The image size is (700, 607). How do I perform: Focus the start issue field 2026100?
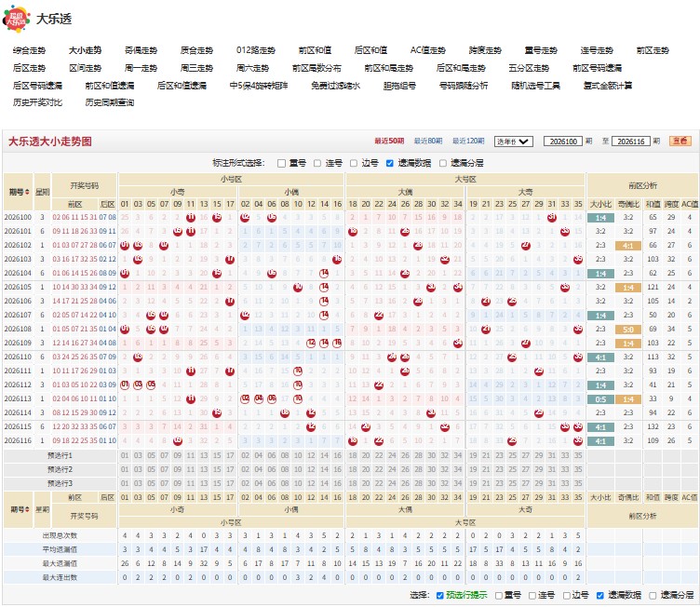(563, 142)
